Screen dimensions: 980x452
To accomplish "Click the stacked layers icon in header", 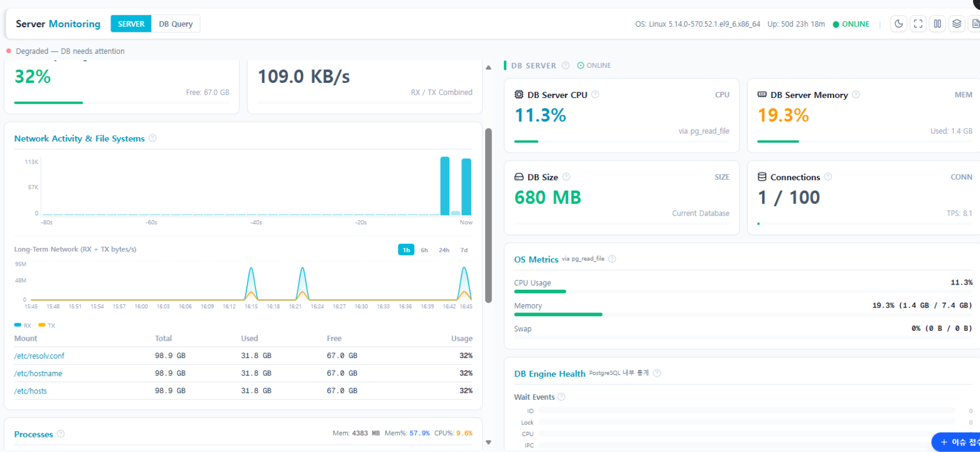I will (957, 24).
